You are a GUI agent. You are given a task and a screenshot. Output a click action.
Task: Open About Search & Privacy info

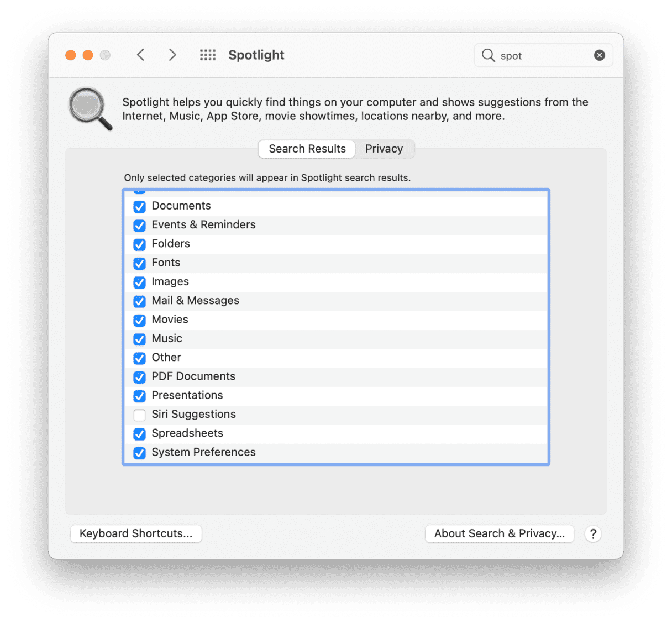499,534
